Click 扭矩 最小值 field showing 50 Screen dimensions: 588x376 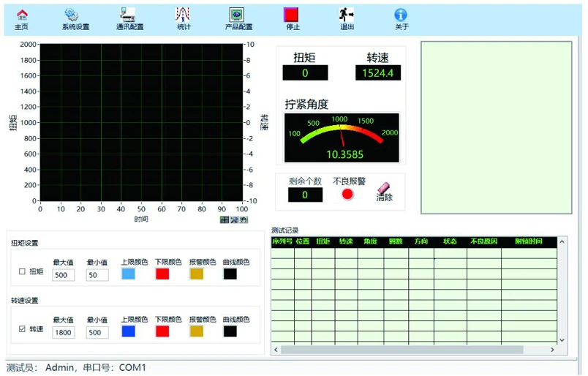(97, 275)
